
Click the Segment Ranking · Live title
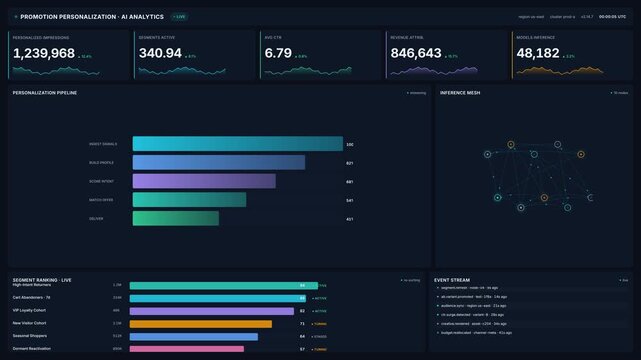tap(42, 280)
